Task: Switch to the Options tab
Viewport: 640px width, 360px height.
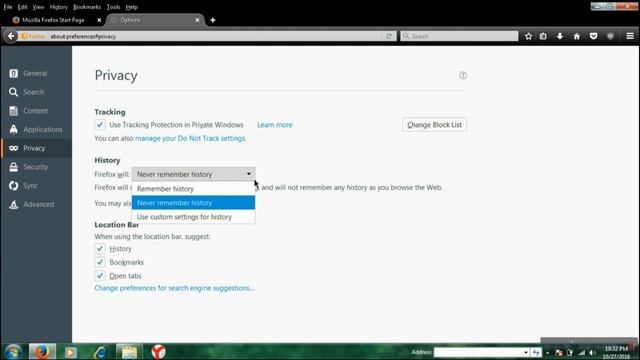Action: click(155, 20)
